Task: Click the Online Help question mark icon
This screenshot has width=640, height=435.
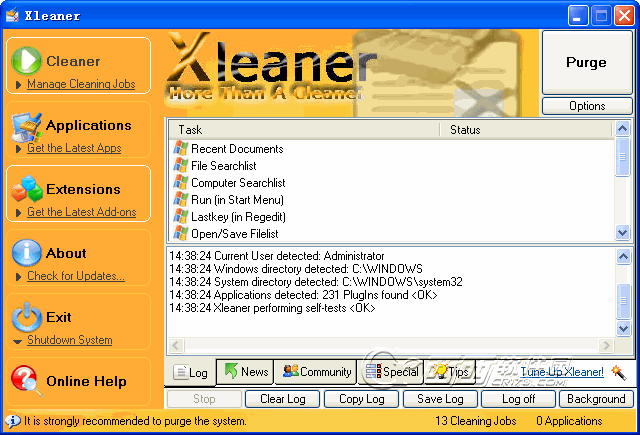Action: (27, 380)
